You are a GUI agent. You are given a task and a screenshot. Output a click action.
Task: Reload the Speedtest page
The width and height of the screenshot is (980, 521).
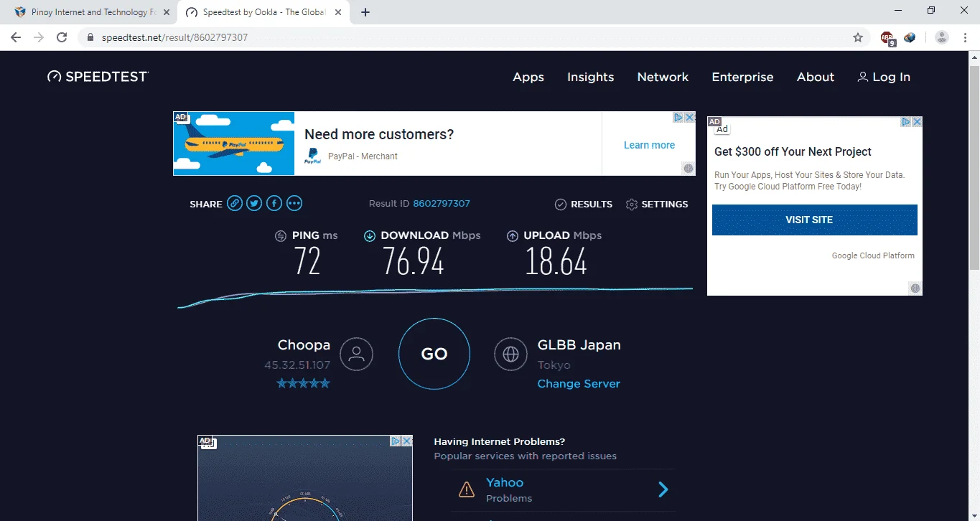[62, 37]
